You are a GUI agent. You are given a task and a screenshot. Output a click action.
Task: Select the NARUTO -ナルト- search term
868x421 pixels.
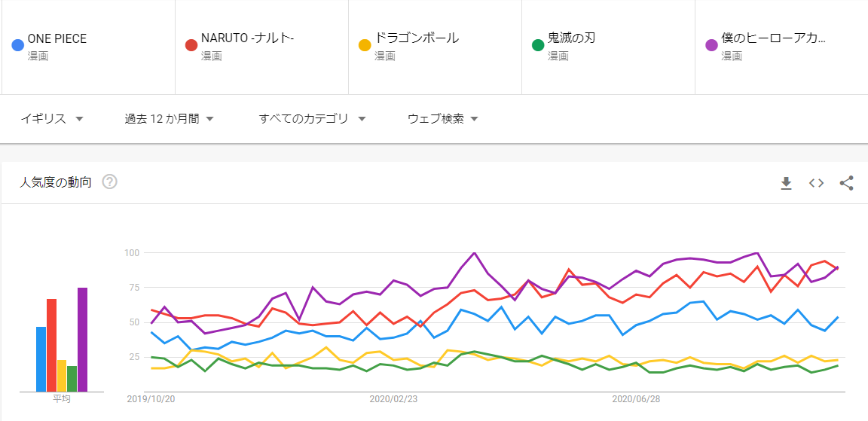(247, 38)
